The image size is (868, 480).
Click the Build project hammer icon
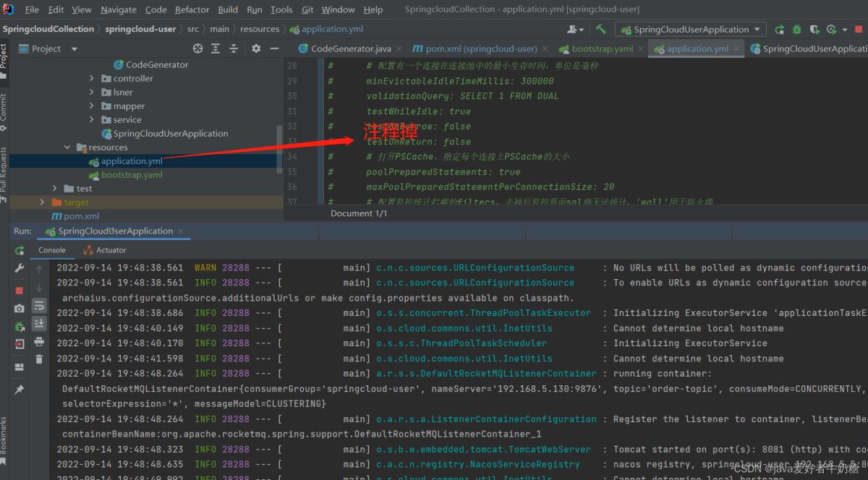tap(601, 30)
